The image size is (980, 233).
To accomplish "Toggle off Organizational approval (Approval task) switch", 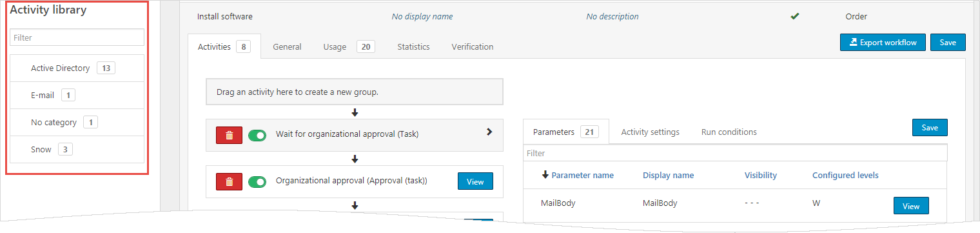I will [257, 182].
